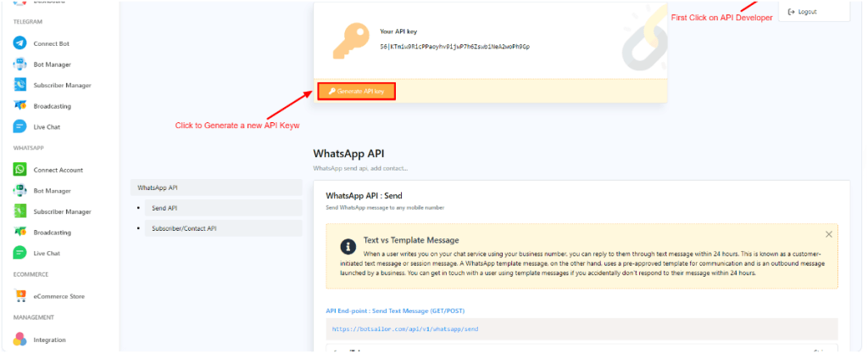The height and width of the screenshot is (353, 868).
Task: Click the Integration icon in Management
Action: tap(20, 339)
